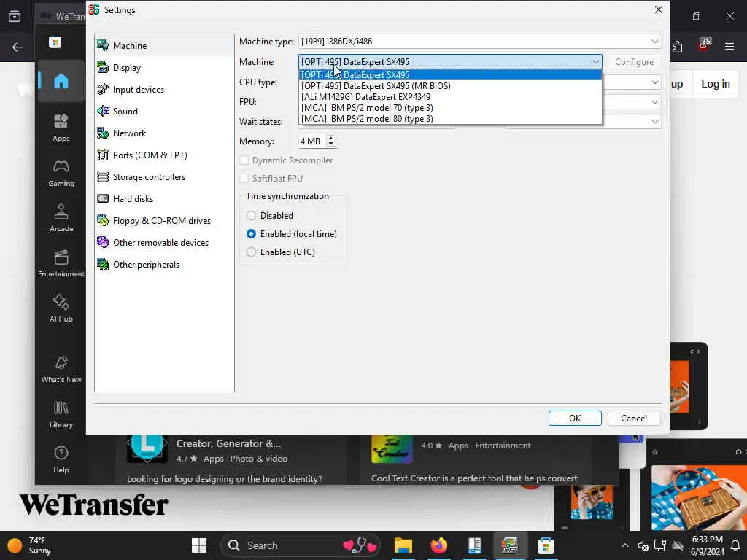
Task: Click the browser extensions puzzle icon
Action: tap(677, 47)
